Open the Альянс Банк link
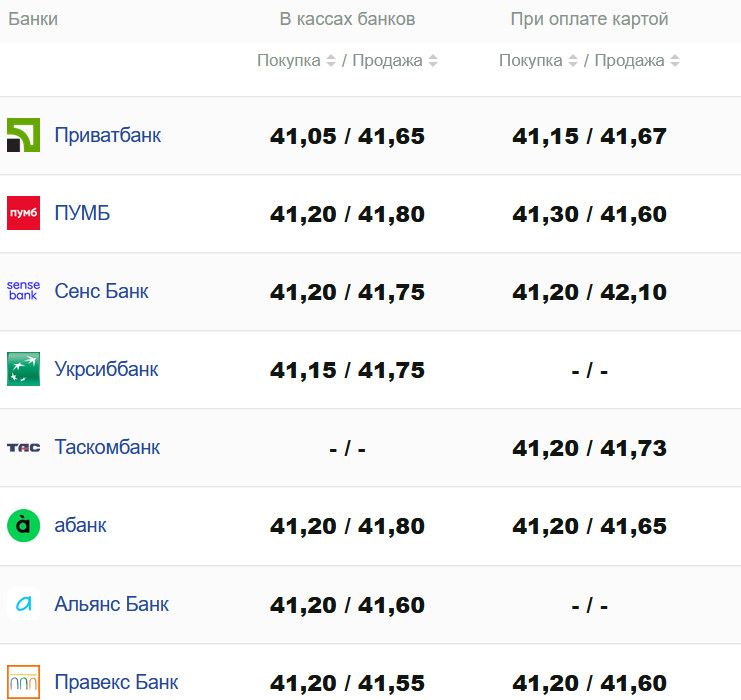 coord(111,604)
